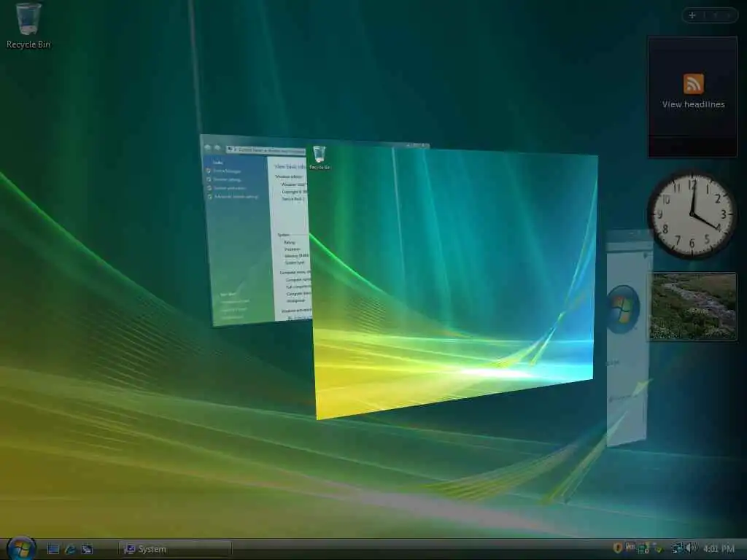Open the Recycle Bin desktop icon
This screenshot has height=560, width=747.
pyautogui.click(x=28, y=26)
